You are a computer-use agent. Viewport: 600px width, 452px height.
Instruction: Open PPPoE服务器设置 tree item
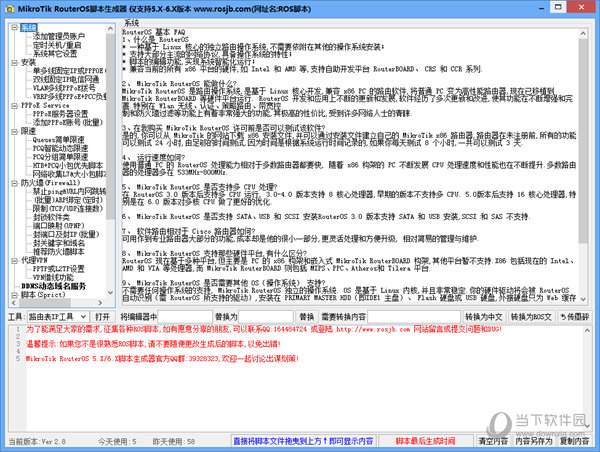(x=60, y=114)
